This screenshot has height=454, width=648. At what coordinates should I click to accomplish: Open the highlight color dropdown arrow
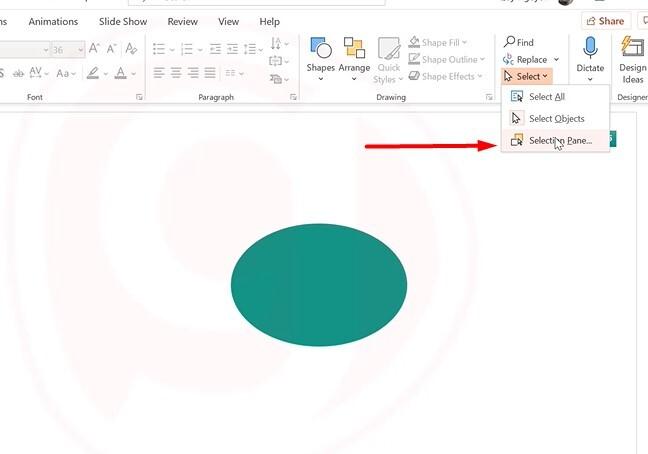click(105, 74)
